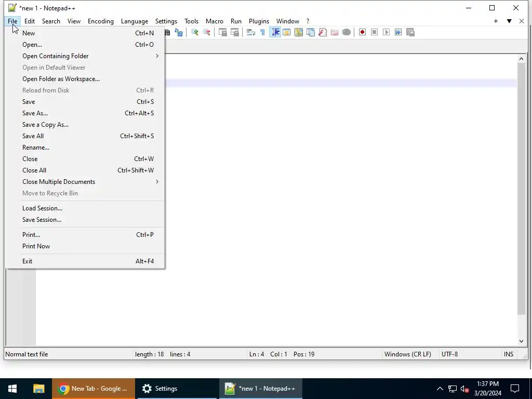Open the down-triangle document list dropdown
Image resolution: width=532 pixels, height=399 pixels.
[x=509, y=21]
